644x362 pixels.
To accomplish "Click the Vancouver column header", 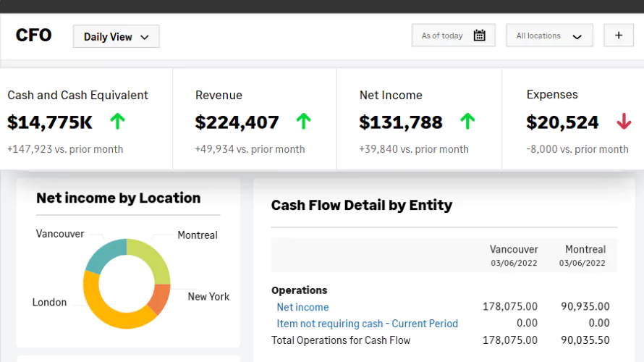I will (x=513, y=249).
